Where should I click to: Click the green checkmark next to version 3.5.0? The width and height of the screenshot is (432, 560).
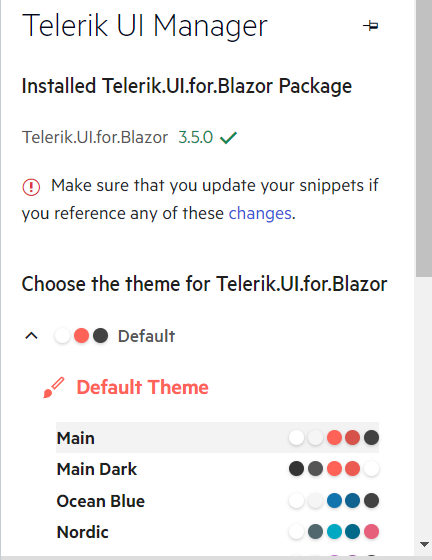point(228,138)
